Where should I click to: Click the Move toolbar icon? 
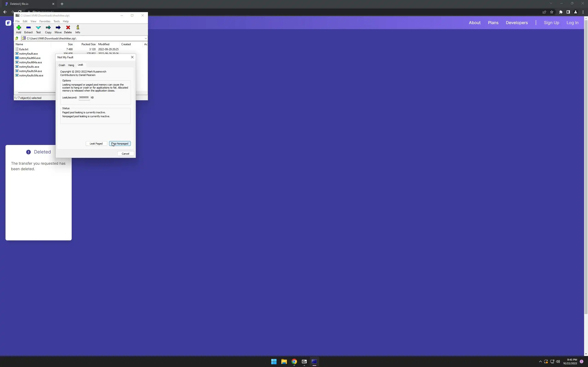[x=58, y=29]
